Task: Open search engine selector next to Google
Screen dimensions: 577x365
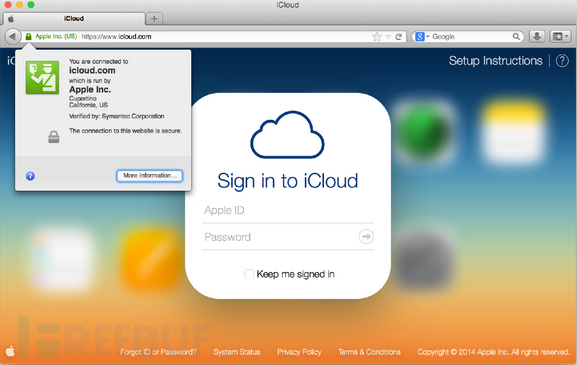Action: point(422,36)
